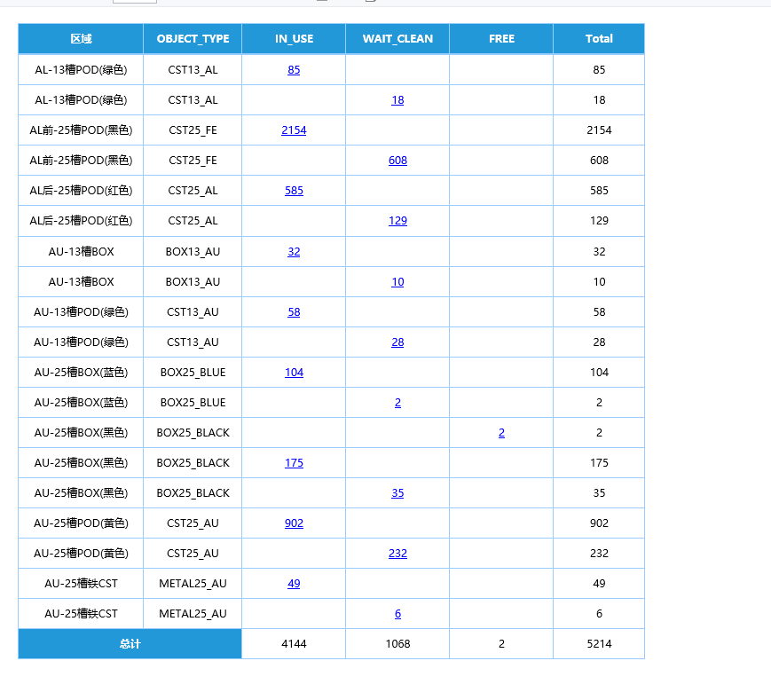The height and width of the screenshot is (700, 771).
Task: Select AU-13槽POD(绿色) in the row totaling 28
Action: (x=81, y=342)
